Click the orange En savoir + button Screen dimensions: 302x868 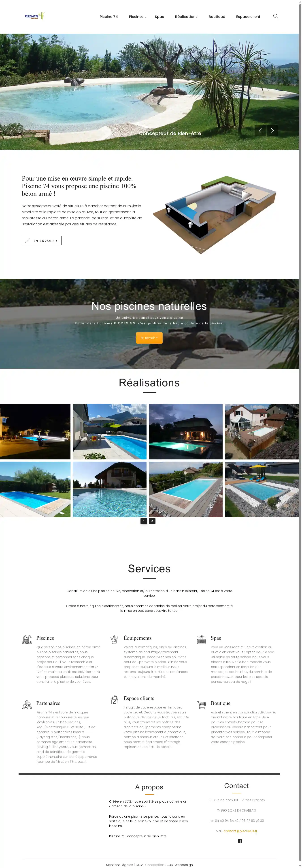[149, 338]
